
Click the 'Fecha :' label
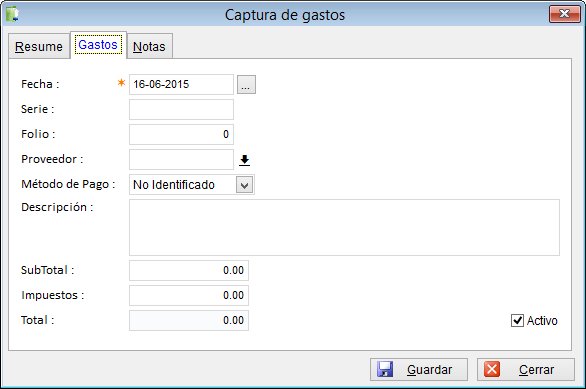(40, 84)
